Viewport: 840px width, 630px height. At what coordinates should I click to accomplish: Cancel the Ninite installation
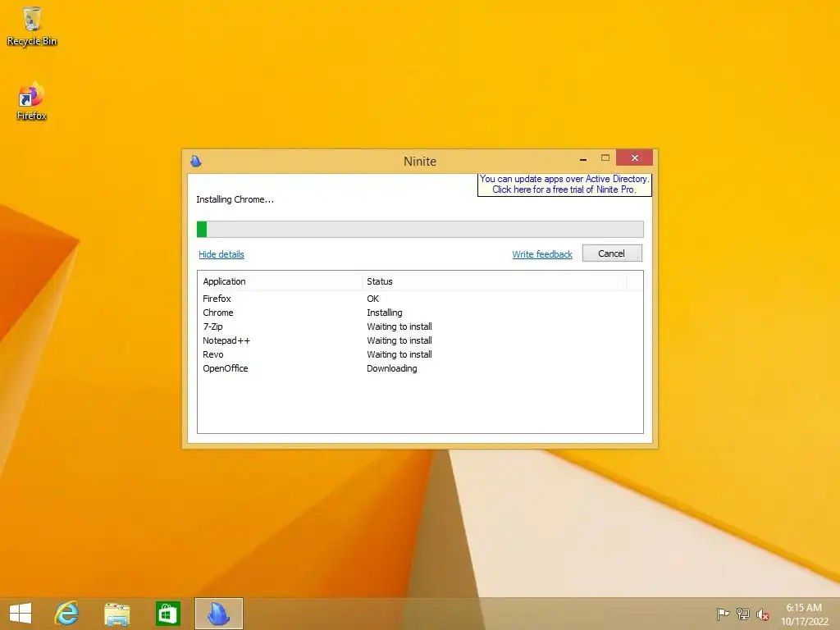(612, 253)
